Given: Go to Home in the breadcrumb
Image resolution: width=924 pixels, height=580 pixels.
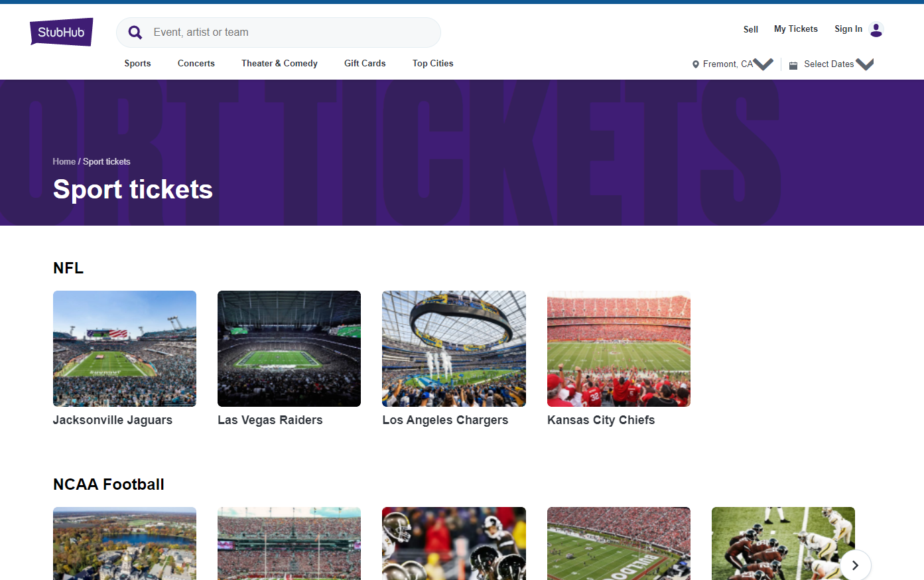Looking at the screenshot, I should coord(64,162).
